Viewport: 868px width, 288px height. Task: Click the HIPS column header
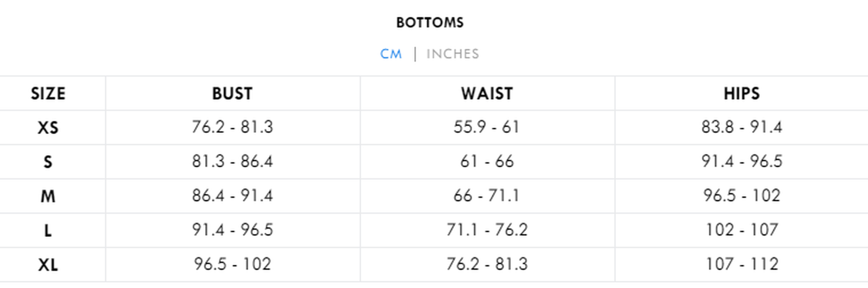(x=742, y=93)
